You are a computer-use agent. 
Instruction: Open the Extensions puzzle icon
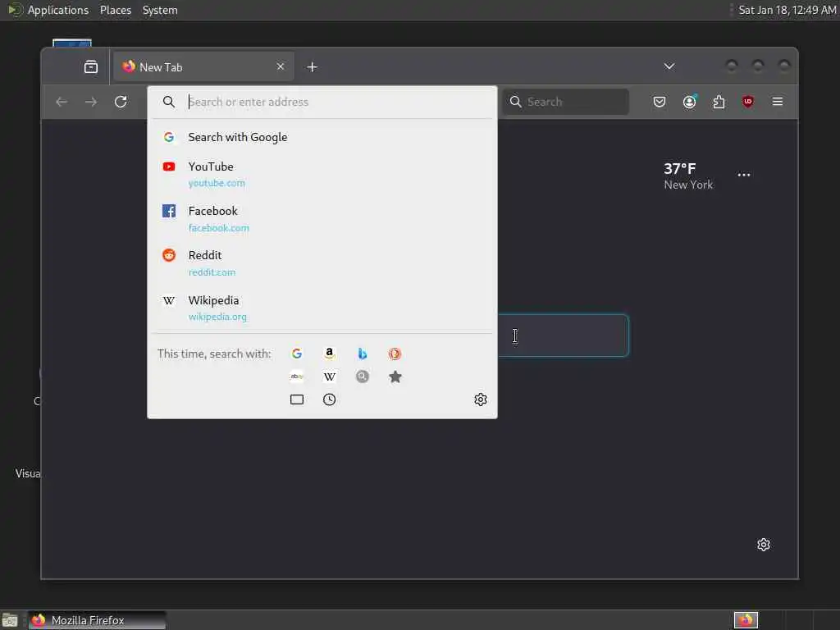pyautogui.click(x=719, y=102)
